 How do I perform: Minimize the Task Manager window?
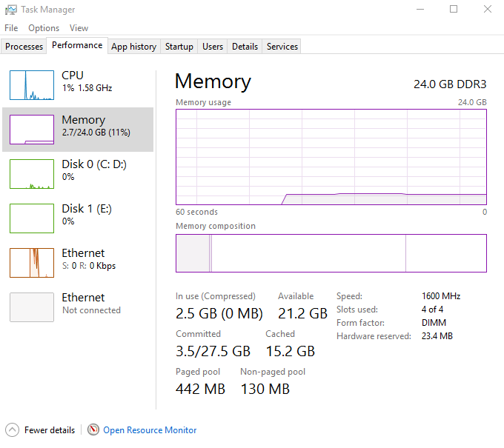420,10
